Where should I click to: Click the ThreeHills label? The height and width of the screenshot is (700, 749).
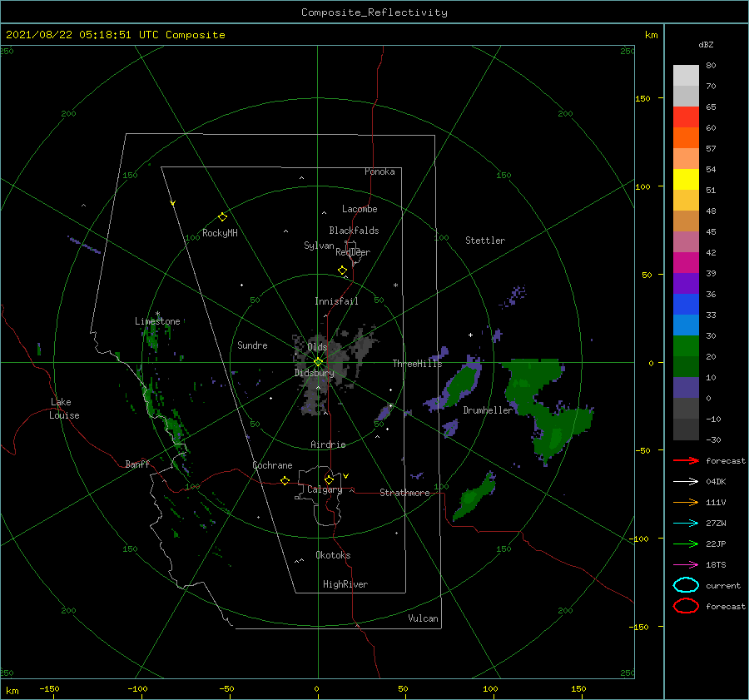point(417,364)
